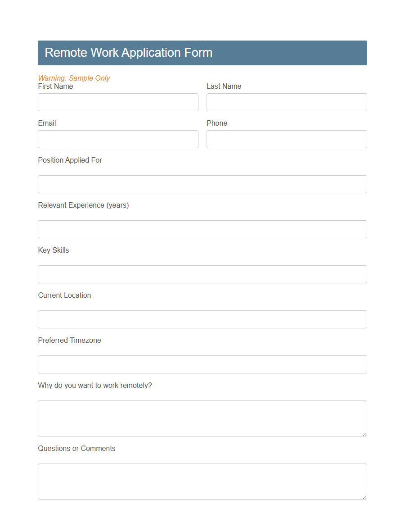Click the remote work reason text area

pos(202,418)
